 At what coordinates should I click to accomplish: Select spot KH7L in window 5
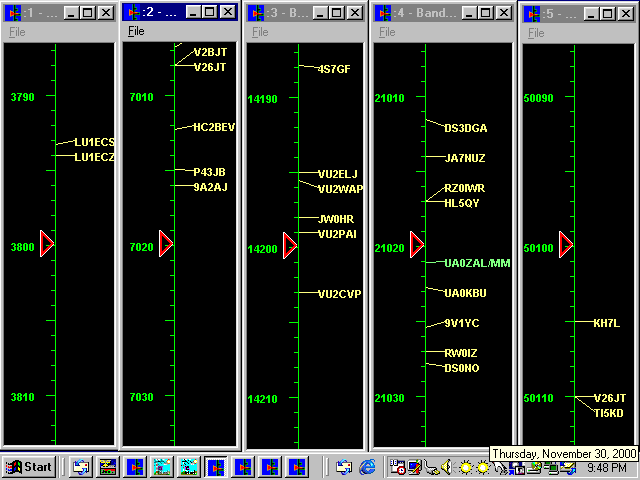[607, 323]
